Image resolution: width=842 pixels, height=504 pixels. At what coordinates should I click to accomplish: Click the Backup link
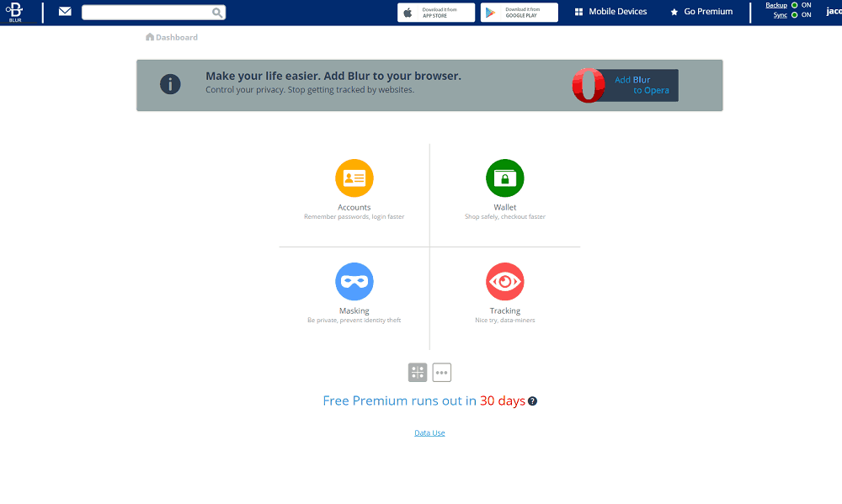pyautogui.click(x=776, y=5)
